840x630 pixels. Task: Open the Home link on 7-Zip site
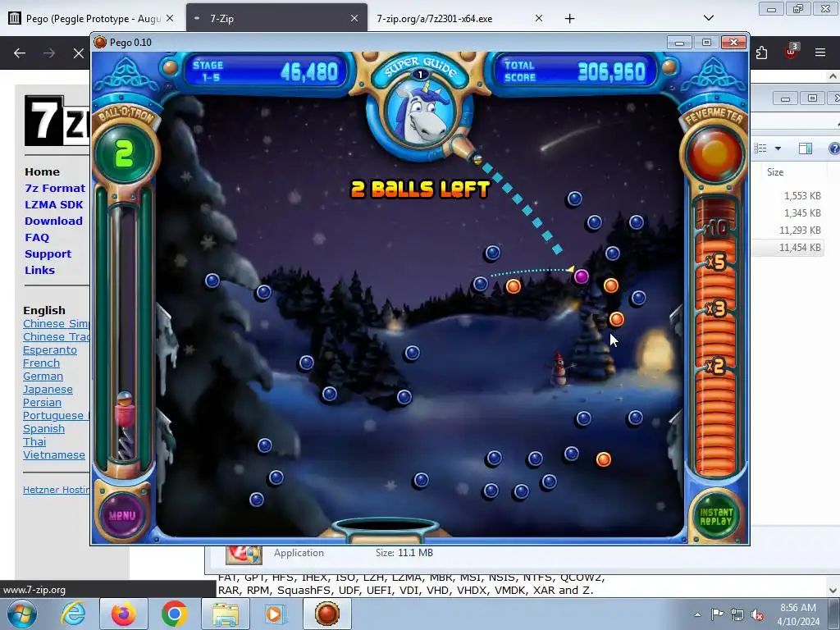tap(42, 172)
